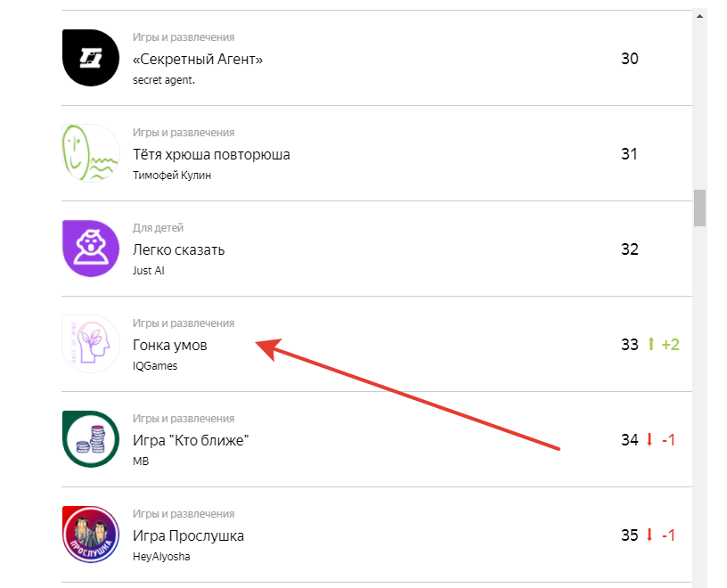Click the coin stack icon for Игра "Кто ближе"
Image resolution: width=727 pixels, height=588 pixels.
click(x=90, y=438)
